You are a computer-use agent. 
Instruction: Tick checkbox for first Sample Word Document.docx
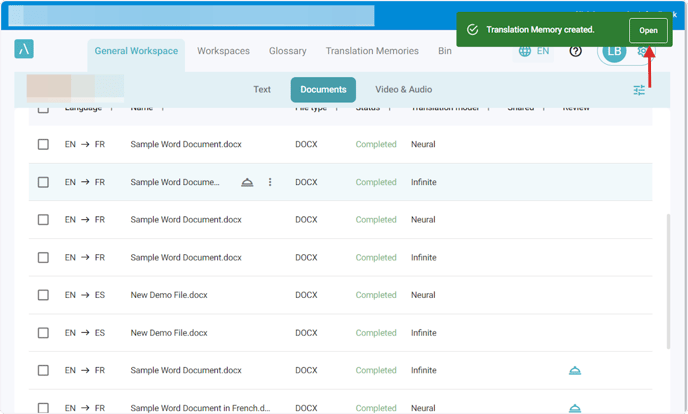point(43,144)
